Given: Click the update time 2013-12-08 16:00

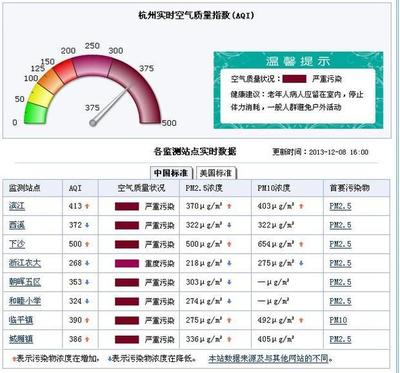Looking at the screenshot, I should 339,152.
